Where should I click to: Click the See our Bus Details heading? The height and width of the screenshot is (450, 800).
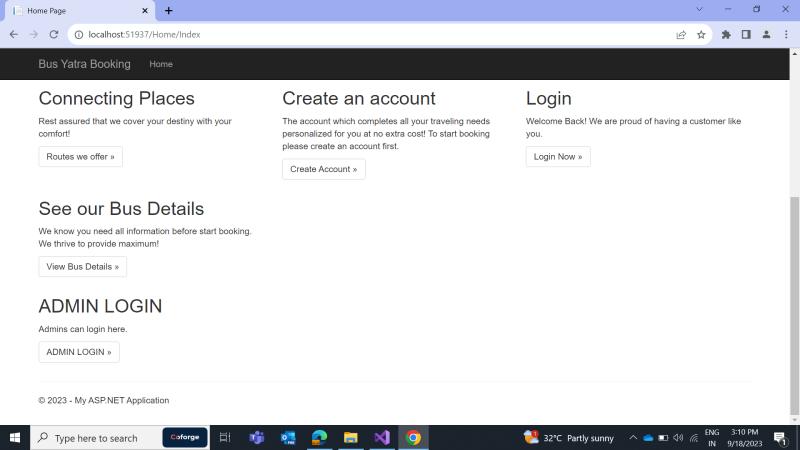(x=121, y=209)
